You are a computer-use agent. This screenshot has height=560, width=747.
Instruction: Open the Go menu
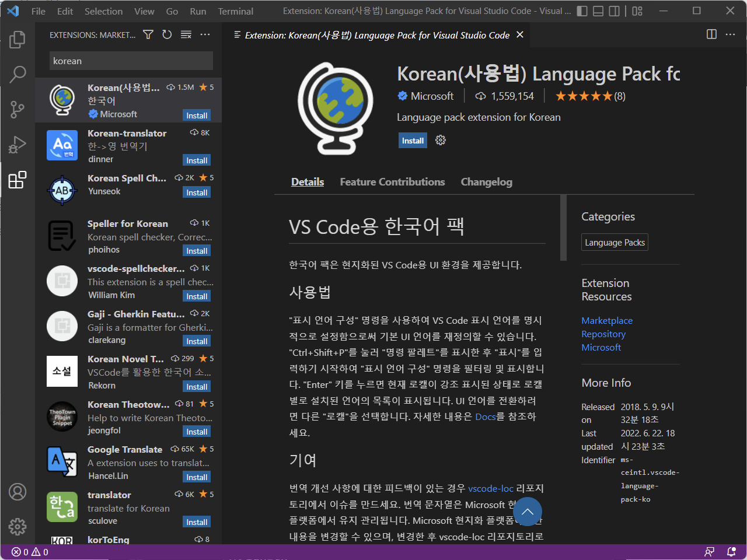click(172, 11)
